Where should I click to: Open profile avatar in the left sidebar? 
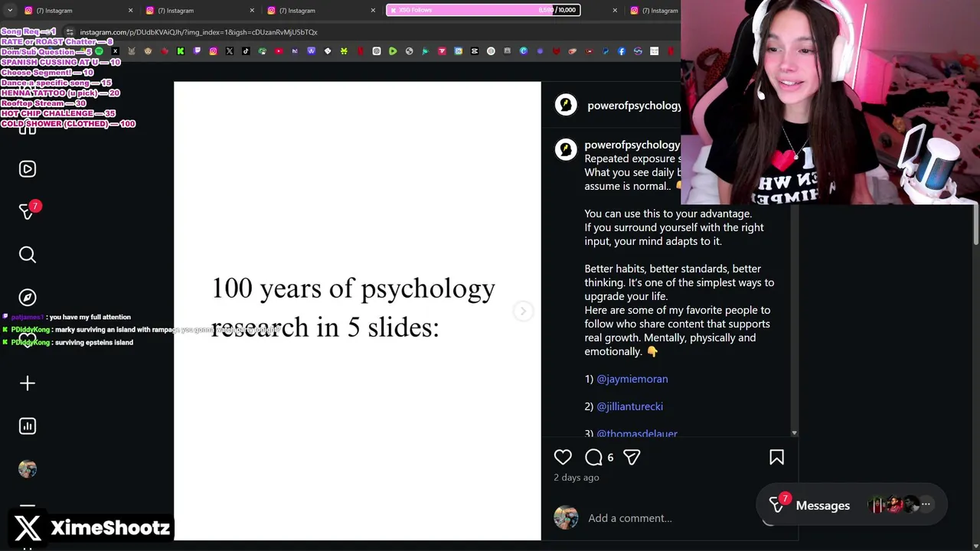(x=28, y=469)
